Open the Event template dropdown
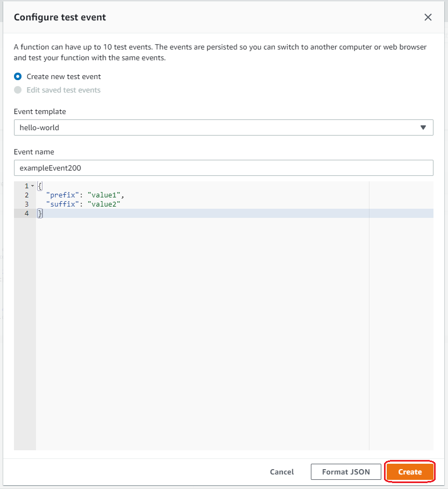 (224, 127)
